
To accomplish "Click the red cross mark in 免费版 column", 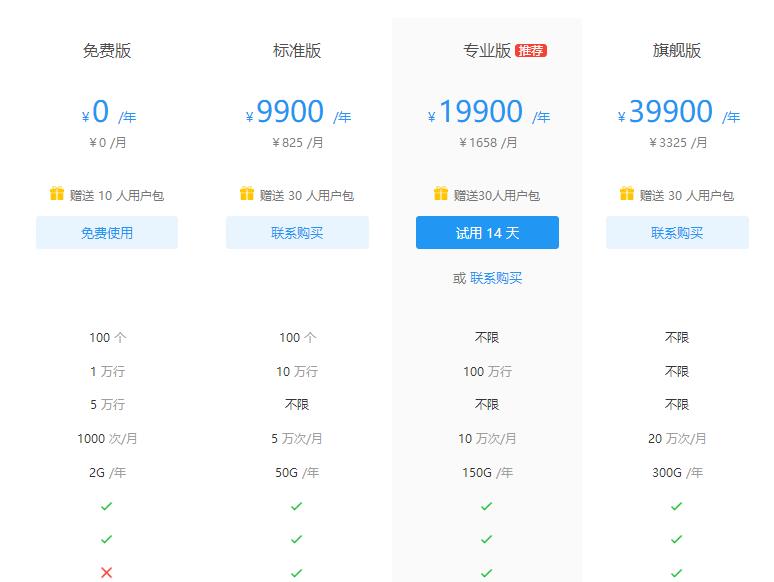I will coord(107,573).
